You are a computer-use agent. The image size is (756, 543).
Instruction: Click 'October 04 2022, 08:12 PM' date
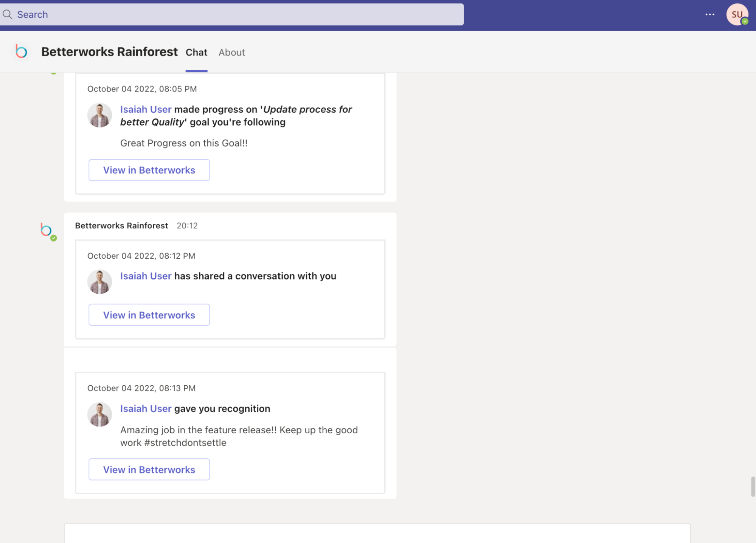[141, 256]
